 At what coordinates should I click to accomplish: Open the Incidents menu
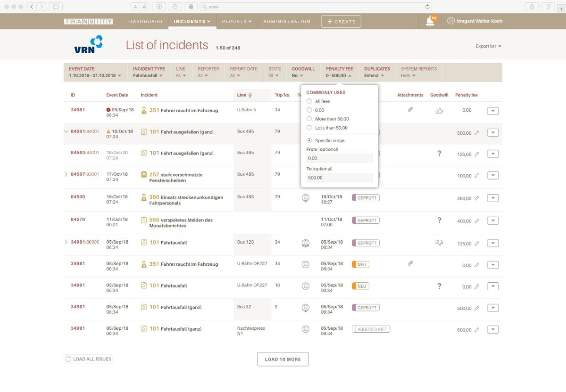[x=192, y=21]
